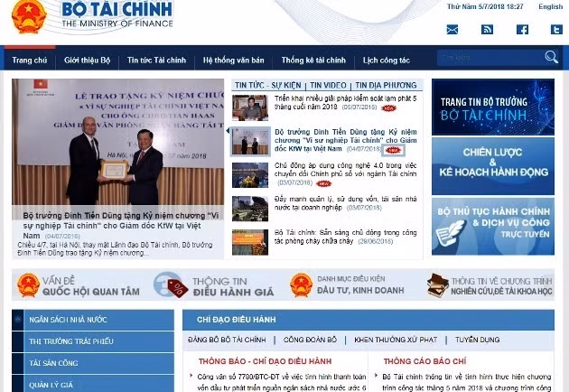The image size is (569, 392).
Task: Click the national emblem logo in header
Action: (29, 16)
